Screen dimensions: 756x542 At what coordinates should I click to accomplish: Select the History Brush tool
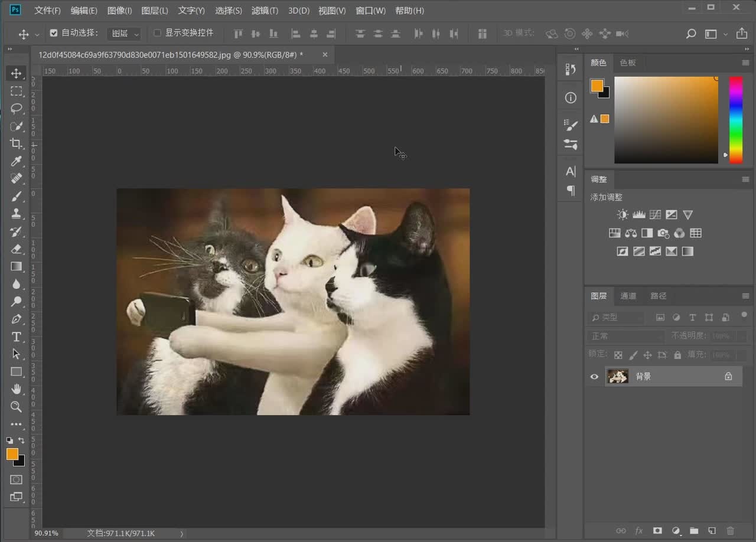point(17,231)
